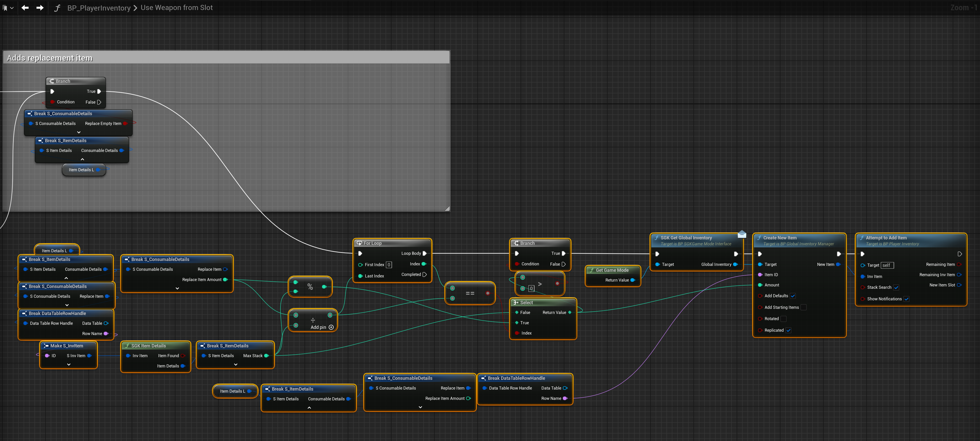The height and width of the screenshot is (441, 980).
Task: Toggle the Stack Search checkbox
Action: [896, 287]
